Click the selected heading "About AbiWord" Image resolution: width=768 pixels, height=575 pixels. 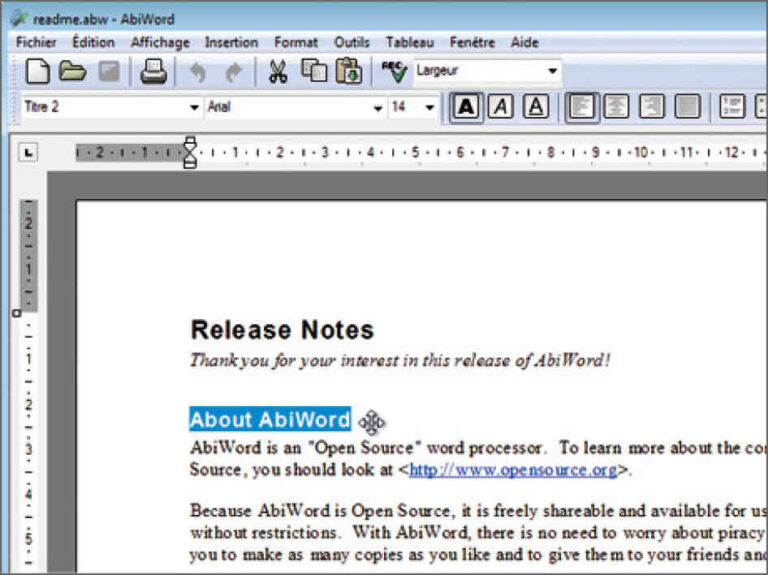(x=270, y=420)
